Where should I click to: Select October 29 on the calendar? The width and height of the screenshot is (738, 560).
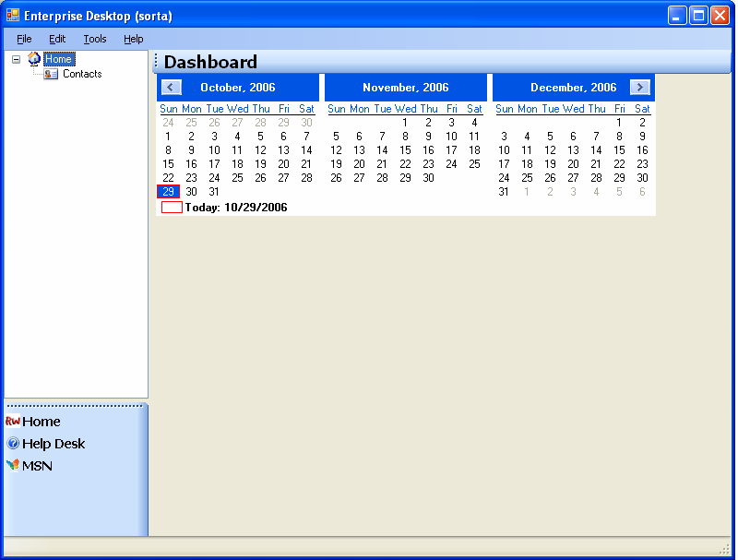[168, 192]
